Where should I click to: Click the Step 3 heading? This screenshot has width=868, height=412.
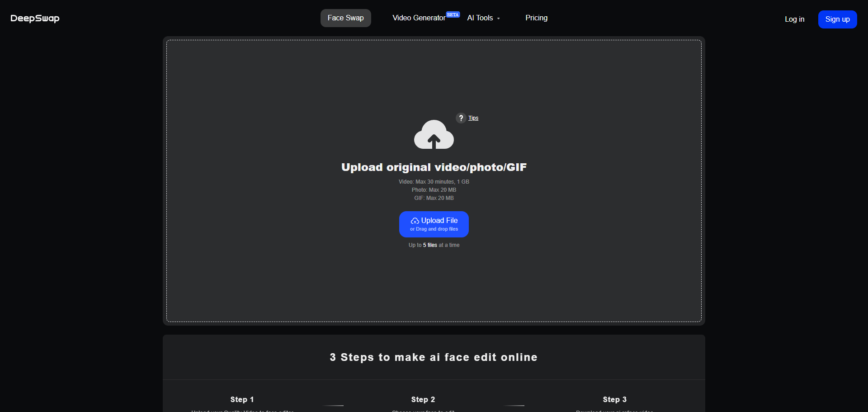point(614,399)
